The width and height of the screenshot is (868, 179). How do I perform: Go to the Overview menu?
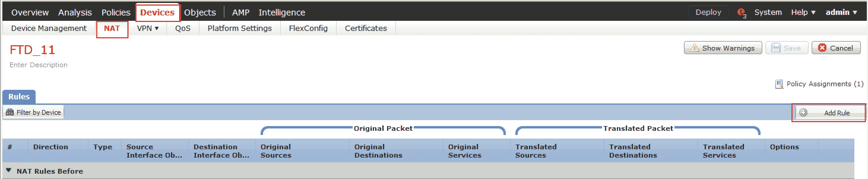coord(30,12)
